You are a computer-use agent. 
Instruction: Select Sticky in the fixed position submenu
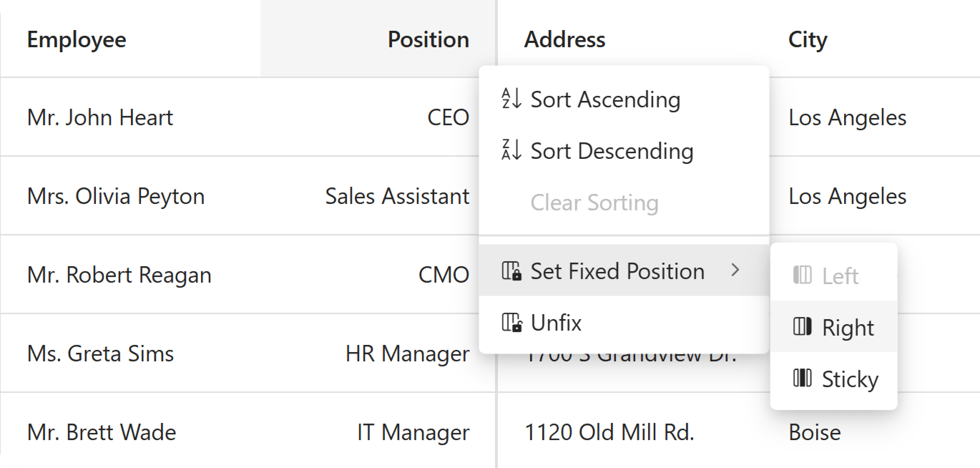coord(849,379)
